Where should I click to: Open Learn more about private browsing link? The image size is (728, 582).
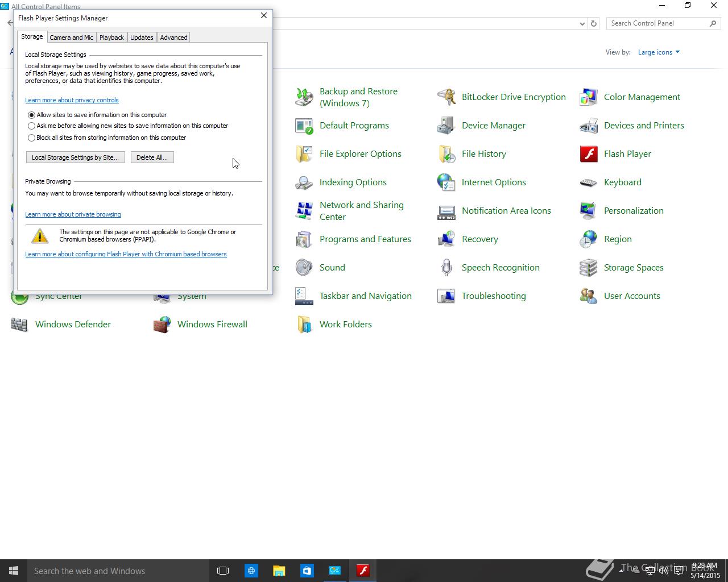(73, 214)
